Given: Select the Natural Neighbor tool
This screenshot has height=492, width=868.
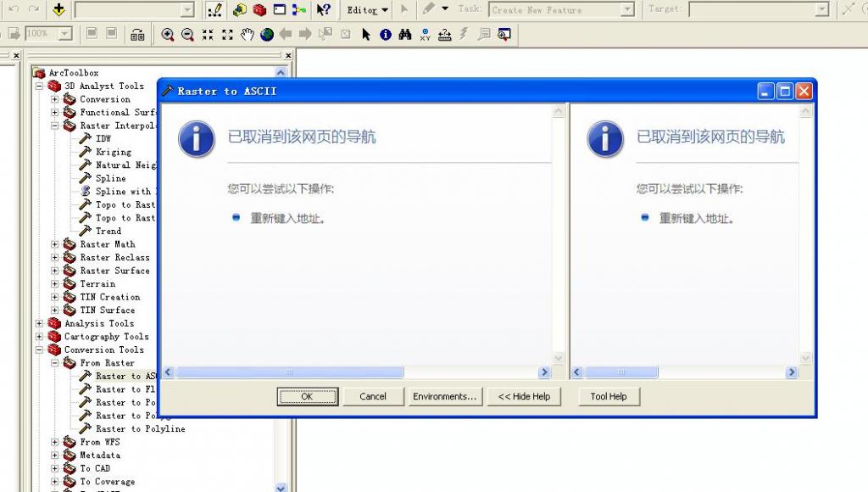Looking at the screenshot, I should click(126, 165).
